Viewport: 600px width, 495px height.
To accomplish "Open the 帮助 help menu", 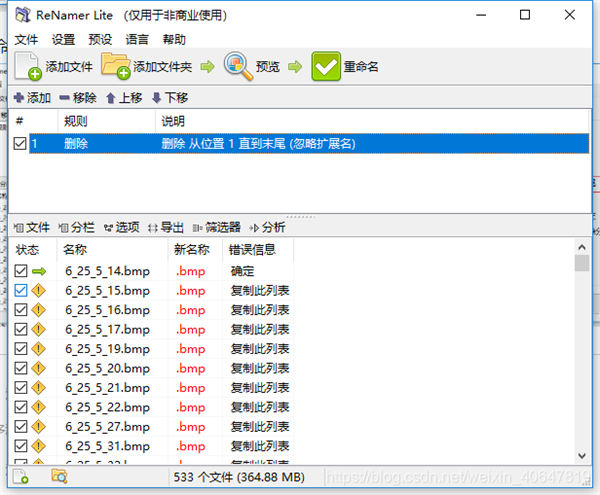I will (174, 39).
